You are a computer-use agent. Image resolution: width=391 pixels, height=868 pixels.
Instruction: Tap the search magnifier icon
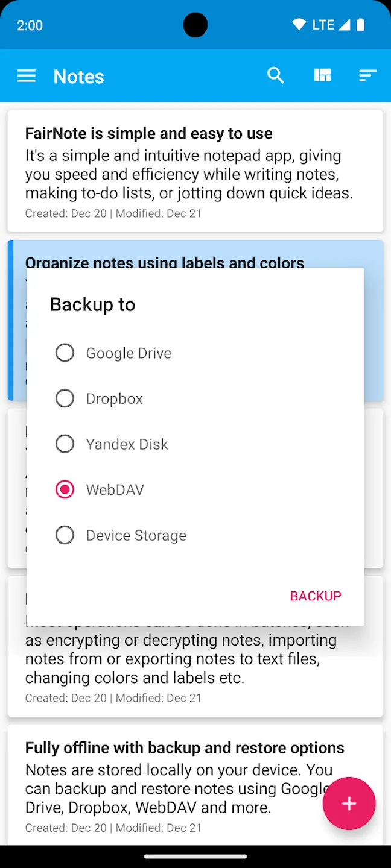pos(276,75)
